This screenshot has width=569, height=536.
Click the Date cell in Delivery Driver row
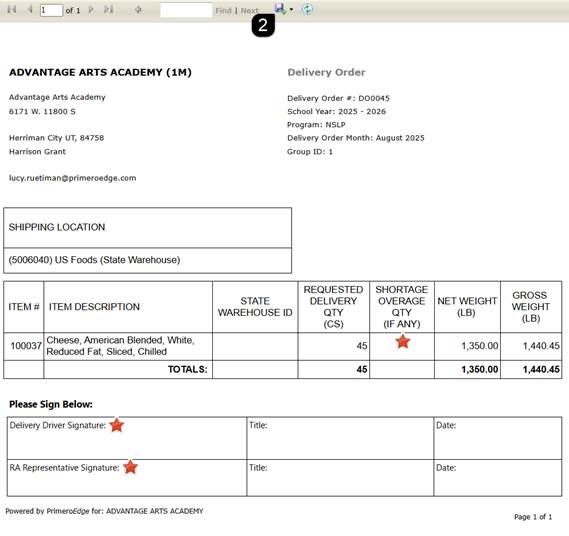(498, 438)
